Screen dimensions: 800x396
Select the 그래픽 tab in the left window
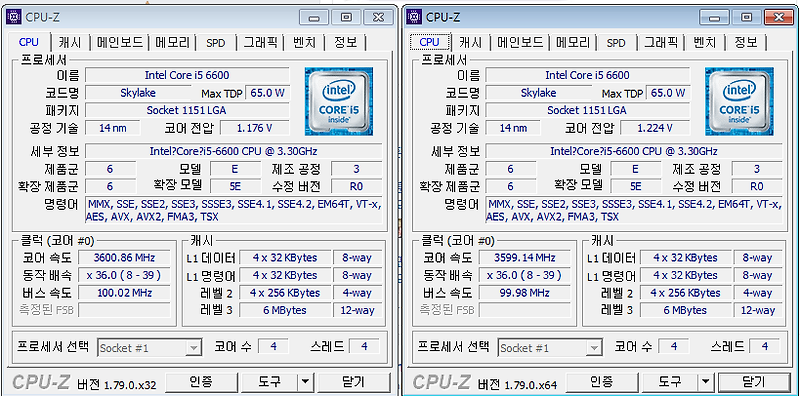260,42
